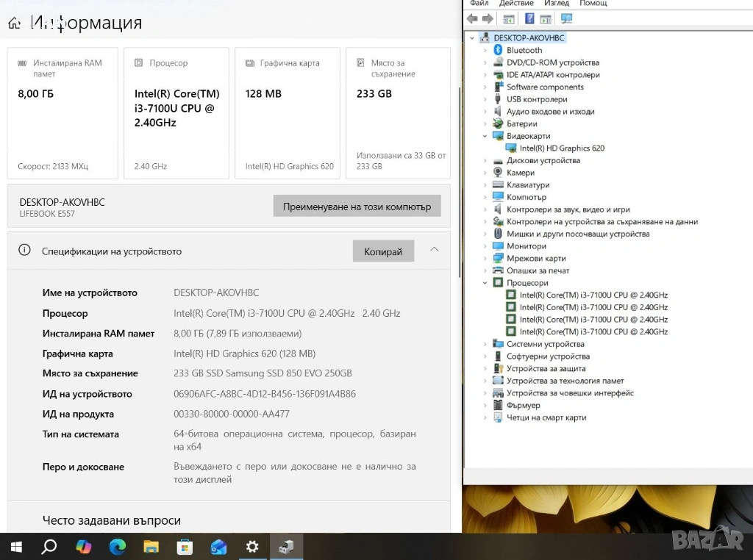This screenshot has width=753, height=560.
Task: Click the Help icon in Device Manager toolbar
Action: 529,19
